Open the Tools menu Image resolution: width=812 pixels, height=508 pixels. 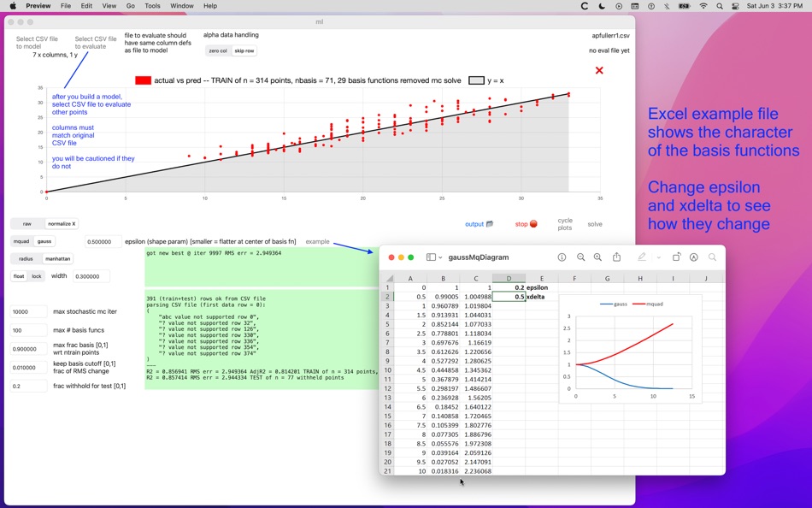152,6
